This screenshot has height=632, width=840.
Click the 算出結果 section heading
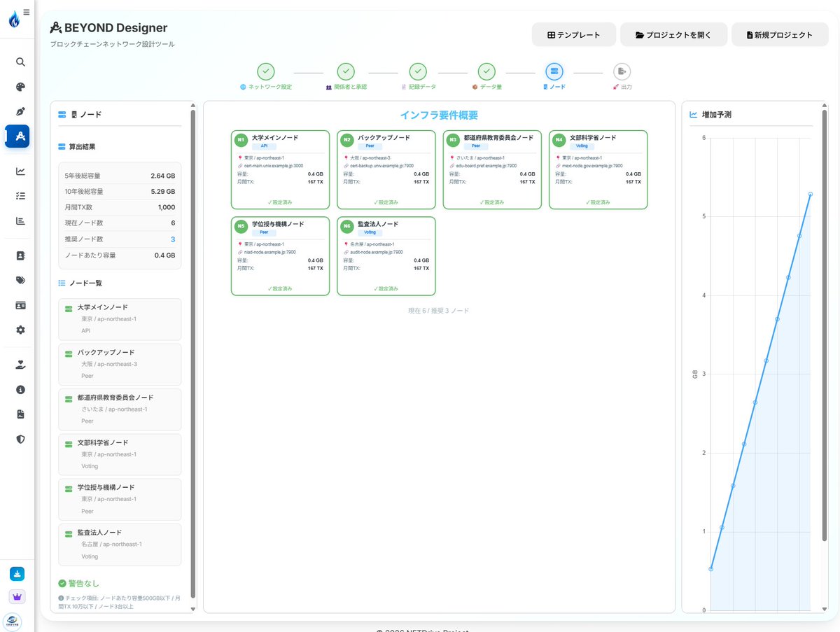(x=82, y=147)
